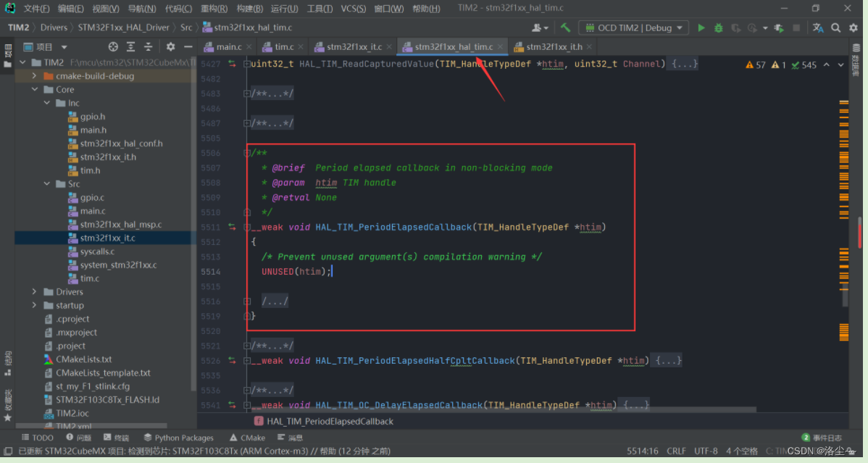Image resolution: width=868 pixels, height=463 pixels.
Task: Open Python Packages tool window
Action: [x=178, y=438]
